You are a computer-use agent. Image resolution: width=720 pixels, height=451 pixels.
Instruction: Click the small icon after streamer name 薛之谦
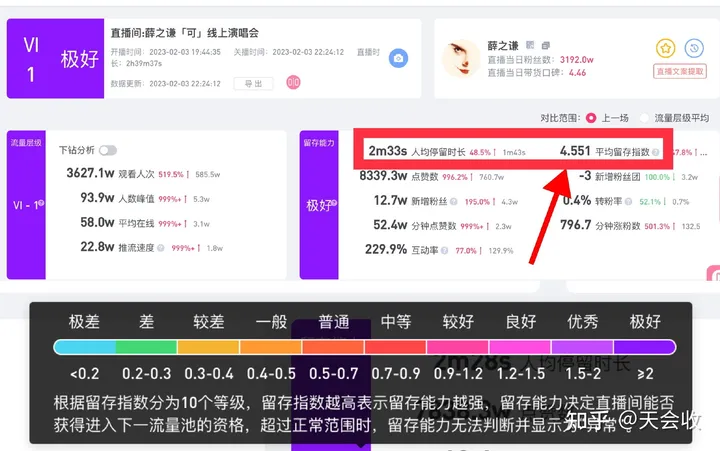tap(531, 45)
